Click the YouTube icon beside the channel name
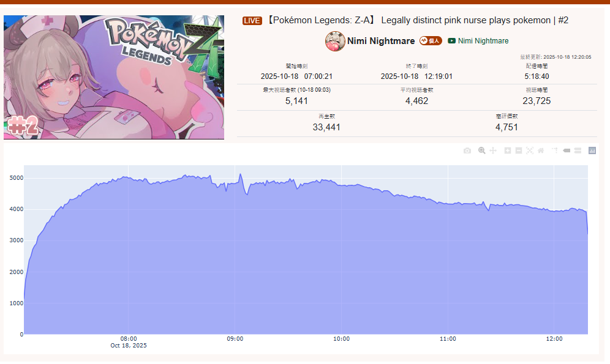610x364 pixels. (x=451, y=41)
